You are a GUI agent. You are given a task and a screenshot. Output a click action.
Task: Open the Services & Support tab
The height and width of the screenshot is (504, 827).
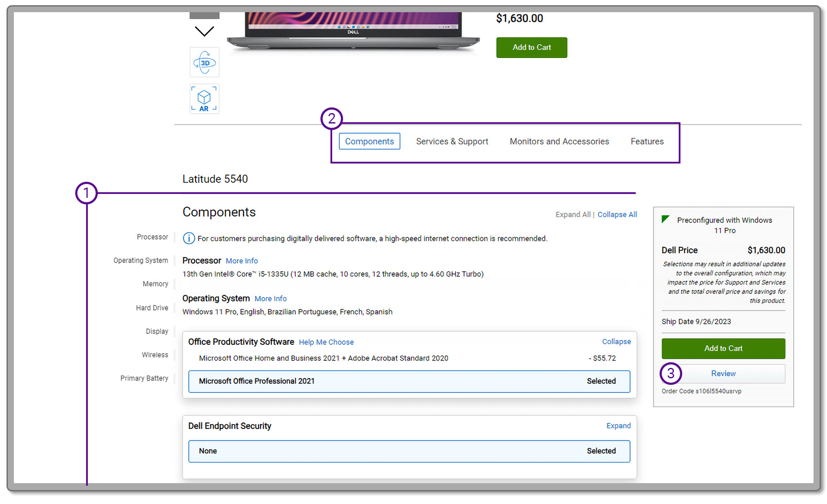452,141
